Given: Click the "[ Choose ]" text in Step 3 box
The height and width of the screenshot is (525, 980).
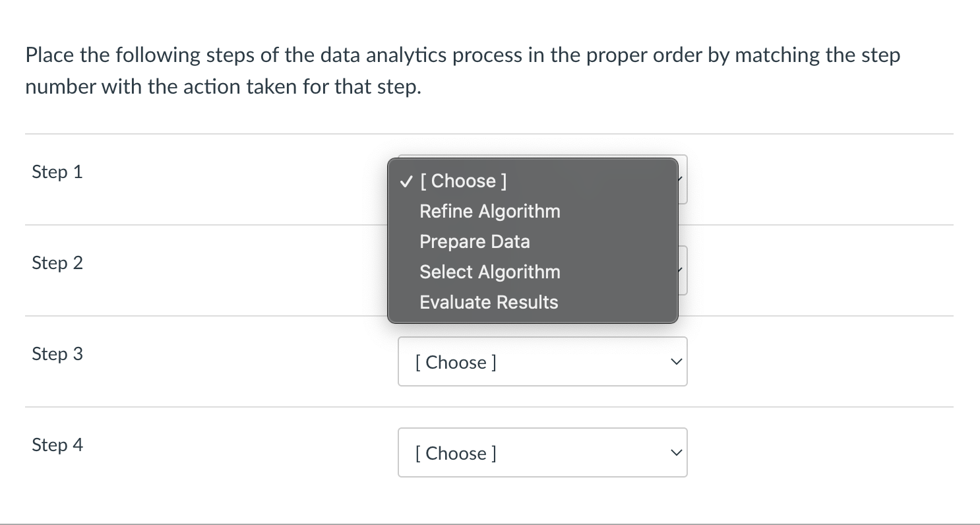Looking at the screenshot, I should pos(456,362).
